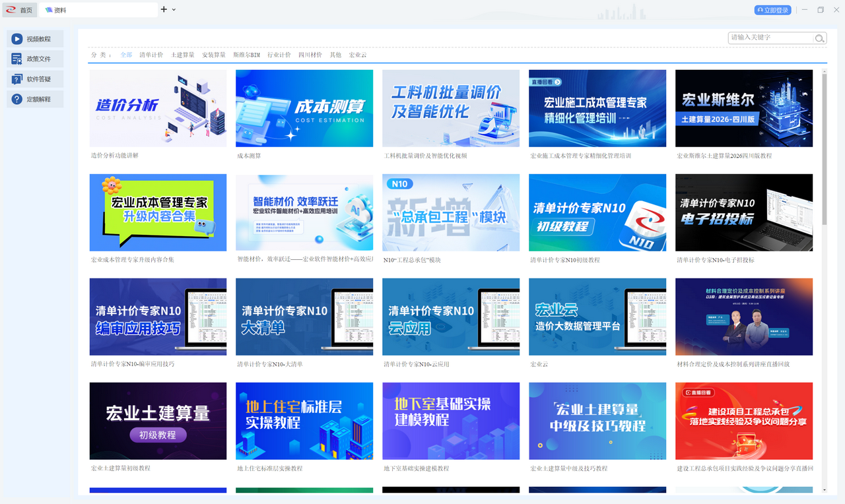This screenshot has height=504, width=845.
Task: Click the 立即登录 login button
Action: [x=772, y=9]
